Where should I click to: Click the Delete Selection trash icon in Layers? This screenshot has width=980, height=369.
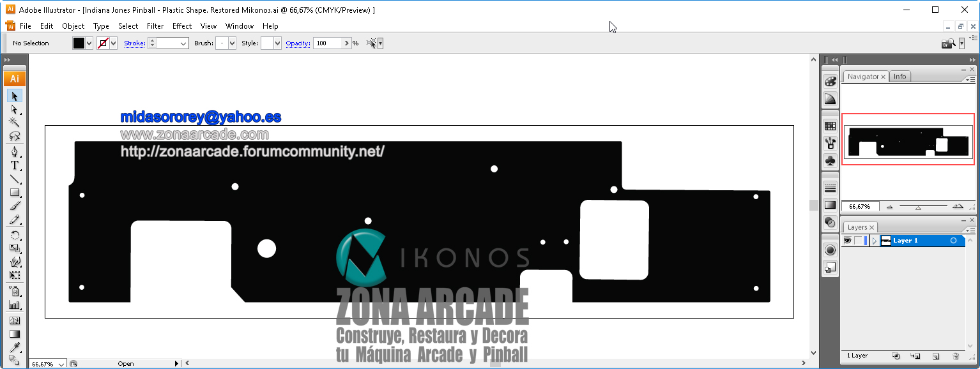(x=956, y=356)
